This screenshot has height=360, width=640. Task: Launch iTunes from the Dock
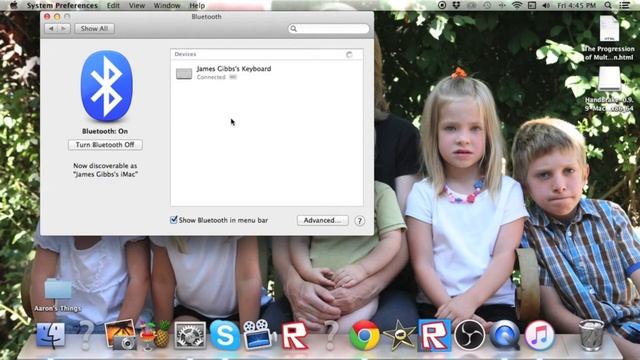click(x=539, y=335)
